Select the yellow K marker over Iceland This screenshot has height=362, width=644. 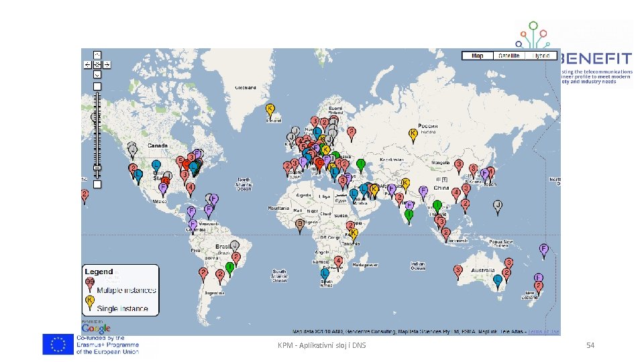[270, 112]
